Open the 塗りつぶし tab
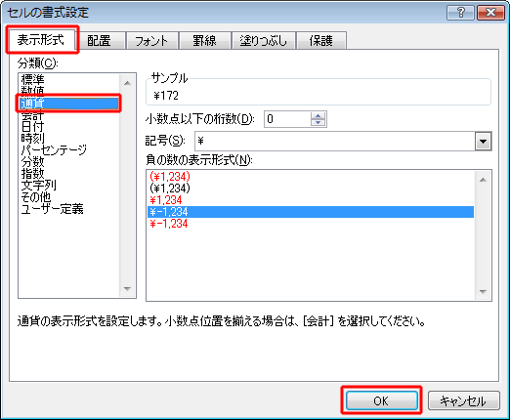This screenshot has width=510, height=420. (264, 41)
